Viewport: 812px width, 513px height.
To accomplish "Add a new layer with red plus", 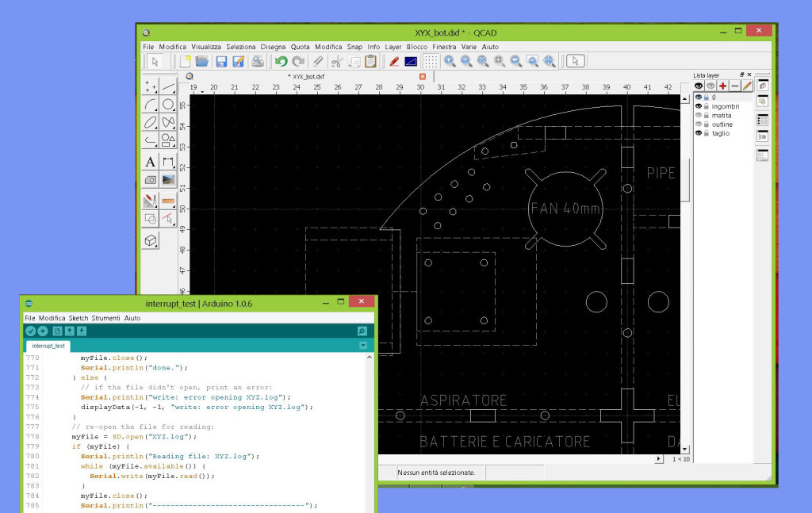I will coord(722,86).
